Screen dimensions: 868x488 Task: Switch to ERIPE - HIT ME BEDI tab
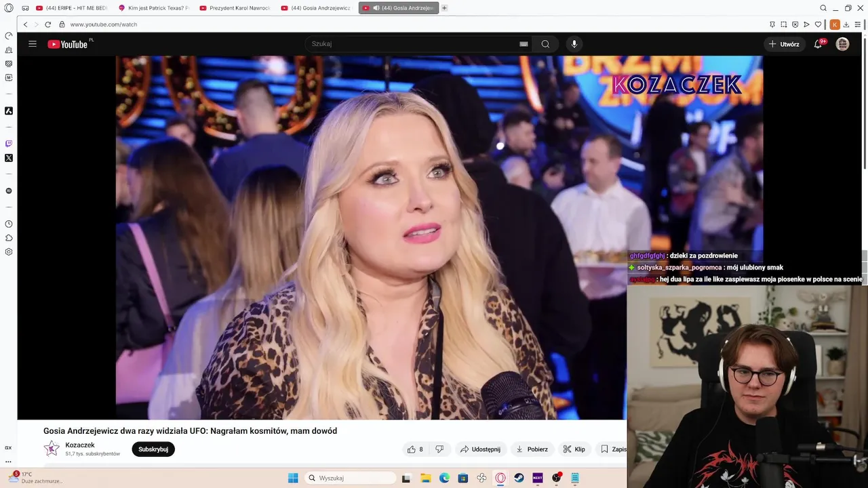tap(72, 8)
